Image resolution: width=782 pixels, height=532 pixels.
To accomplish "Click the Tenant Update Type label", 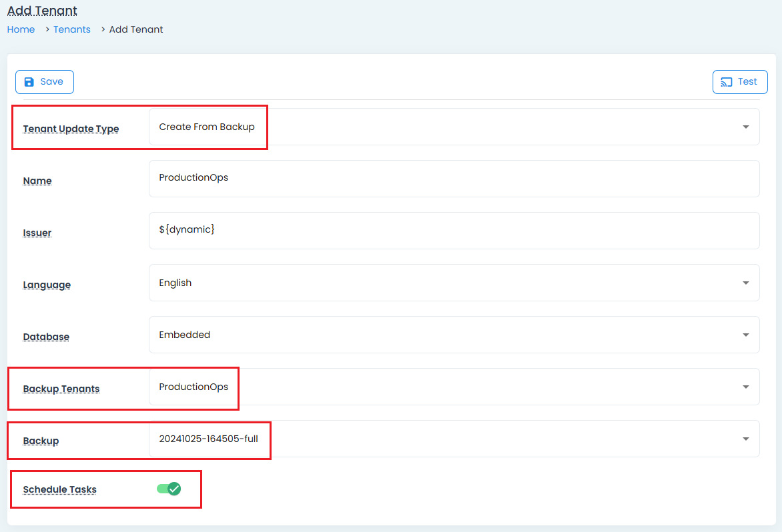I will pyautogui.click(x=71, y=129).
